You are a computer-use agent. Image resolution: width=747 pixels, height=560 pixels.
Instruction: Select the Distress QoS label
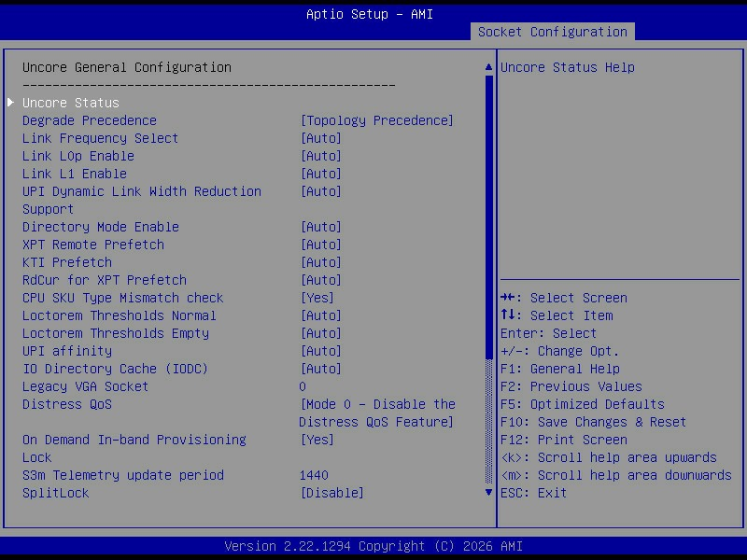click(x=67, y=404)
